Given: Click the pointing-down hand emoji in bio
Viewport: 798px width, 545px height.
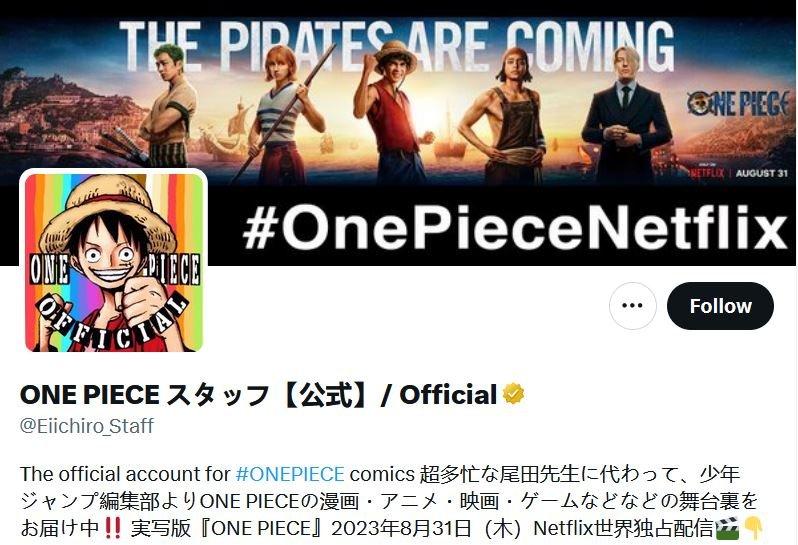Looking at the screenshot, I should (x=754, y=528).
